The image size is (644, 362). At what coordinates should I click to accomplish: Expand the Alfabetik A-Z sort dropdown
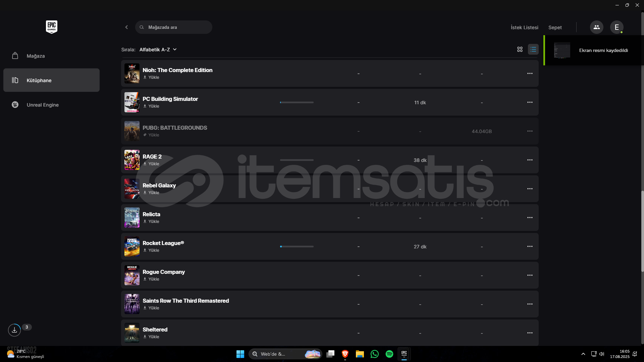point(158,50)
